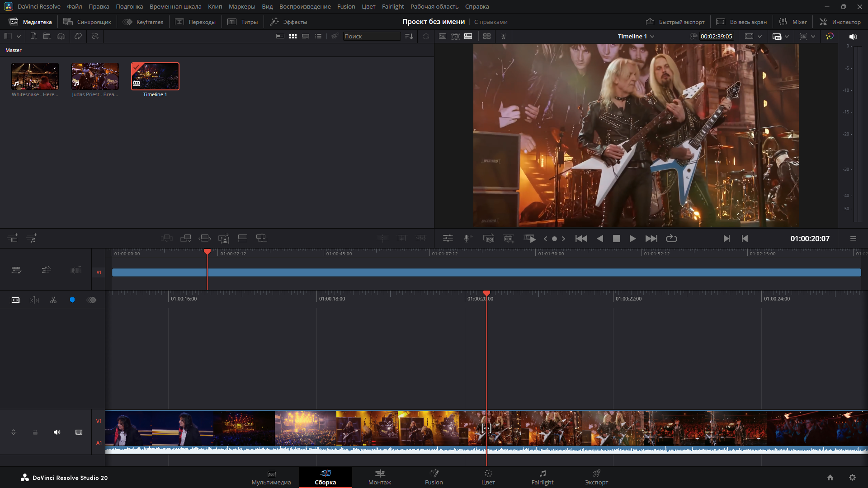Open the media pool sort options
The image size is (868, 488).
[409, 36]
